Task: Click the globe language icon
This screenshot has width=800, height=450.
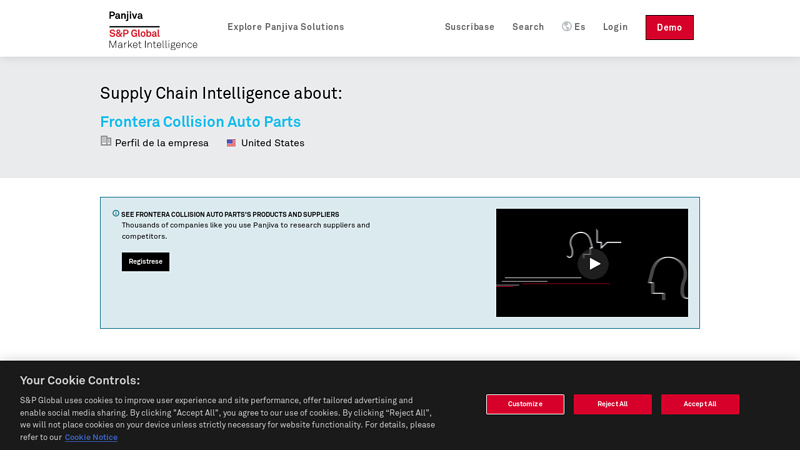Action: (x=567, y=27)
